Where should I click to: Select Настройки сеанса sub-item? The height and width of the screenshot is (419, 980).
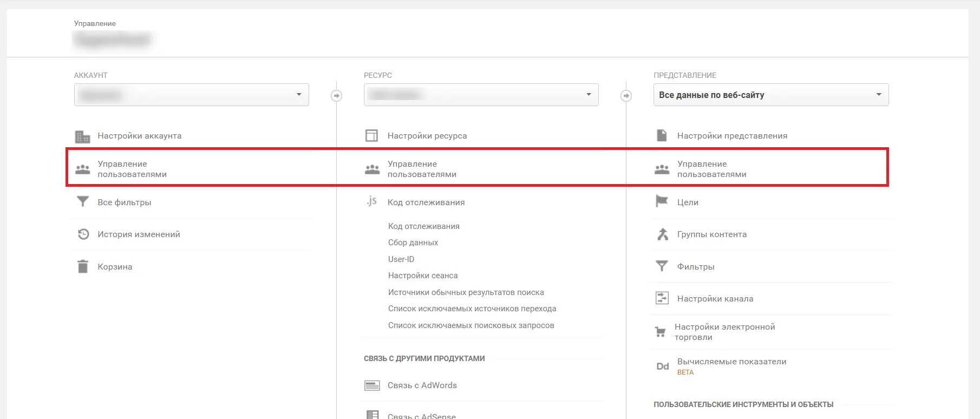[423, 276]
